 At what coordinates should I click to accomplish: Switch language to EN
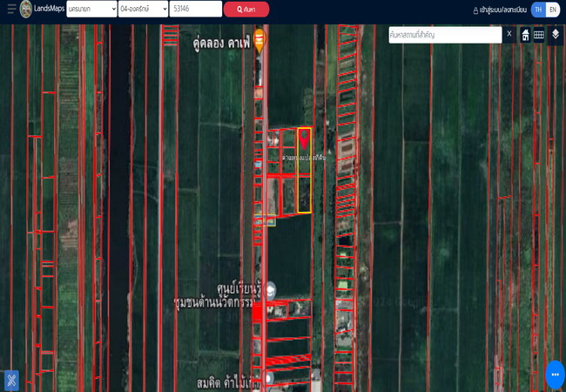(x=553, y=10)
